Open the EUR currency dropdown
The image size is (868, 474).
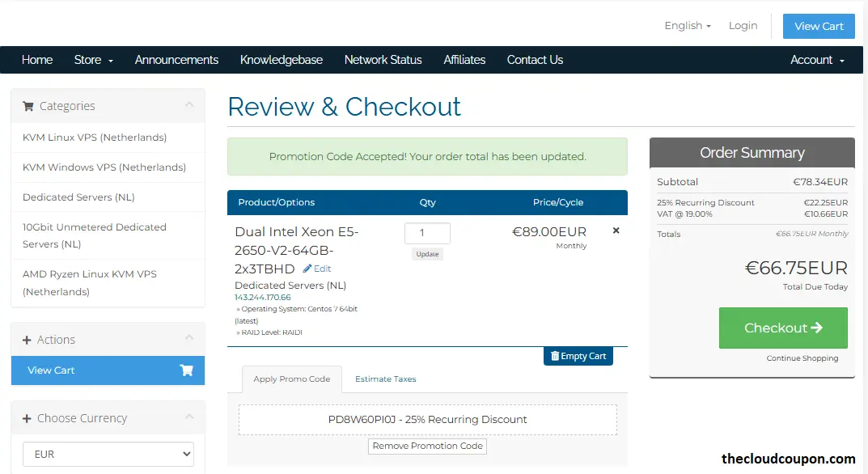point(108,454)
